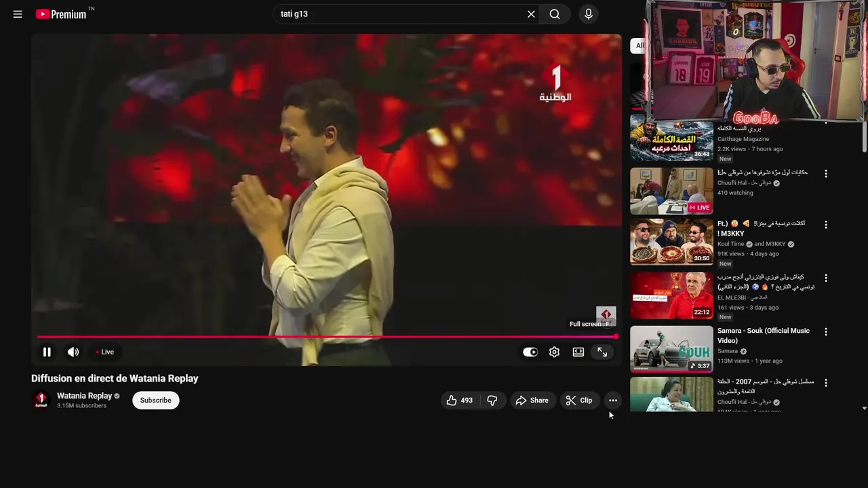Open player settings gear

coord(555,352)
